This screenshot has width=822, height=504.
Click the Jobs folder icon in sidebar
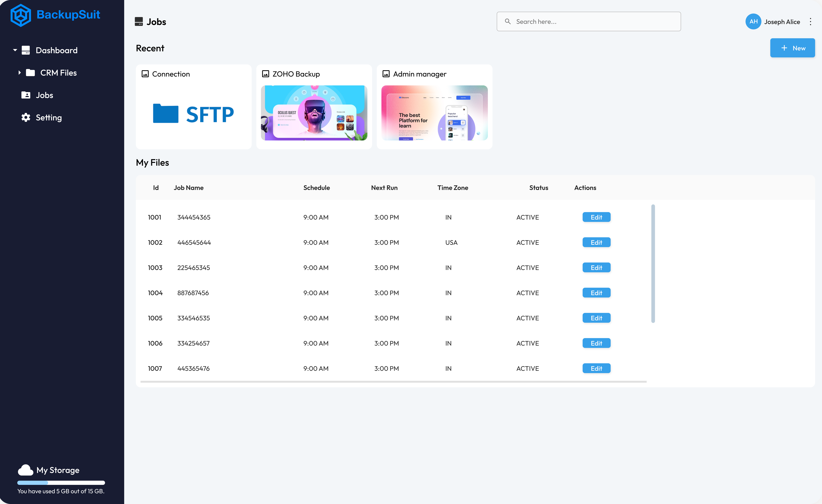26,95
